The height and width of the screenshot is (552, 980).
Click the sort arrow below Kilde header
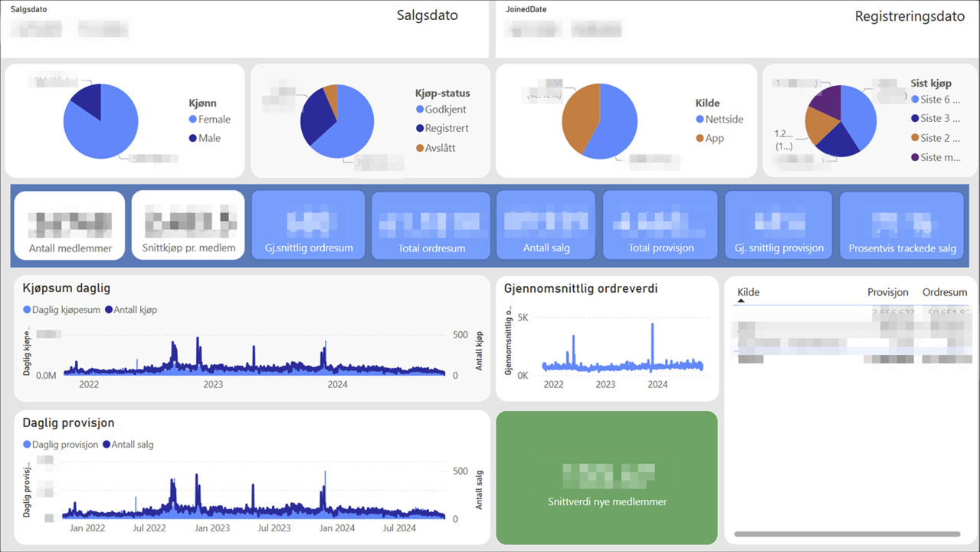click(741, 301)
